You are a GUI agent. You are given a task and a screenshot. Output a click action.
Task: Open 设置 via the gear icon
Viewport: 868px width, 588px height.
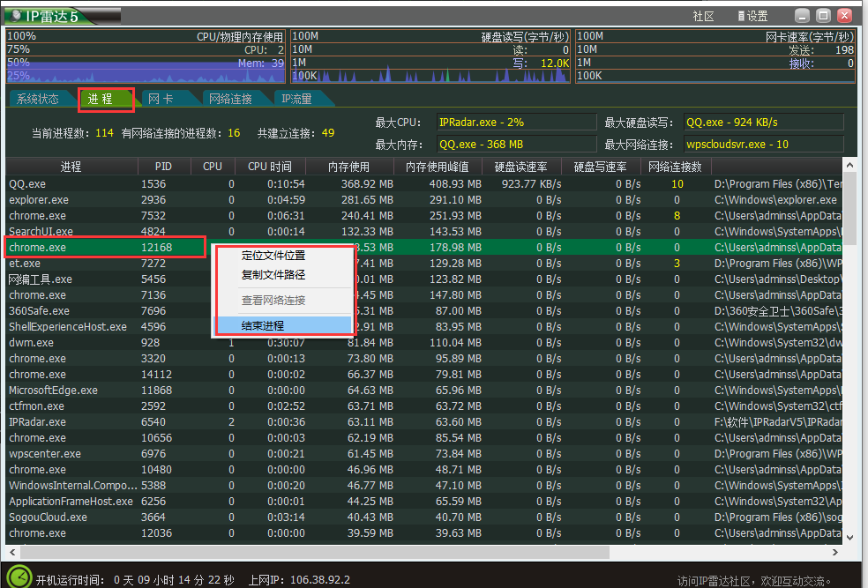click(x=754, y=14)
